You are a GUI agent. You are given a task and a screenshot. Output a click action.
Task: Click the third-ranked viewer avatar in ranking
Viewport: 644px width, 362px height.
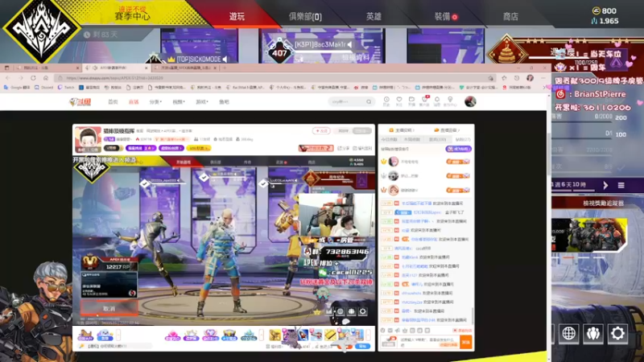(394, 190)
